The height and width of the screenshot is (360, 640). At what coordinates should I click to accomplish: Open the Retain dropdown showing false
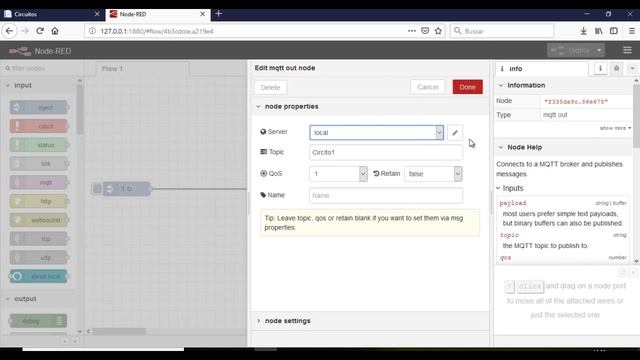click(x=433, y=174)
